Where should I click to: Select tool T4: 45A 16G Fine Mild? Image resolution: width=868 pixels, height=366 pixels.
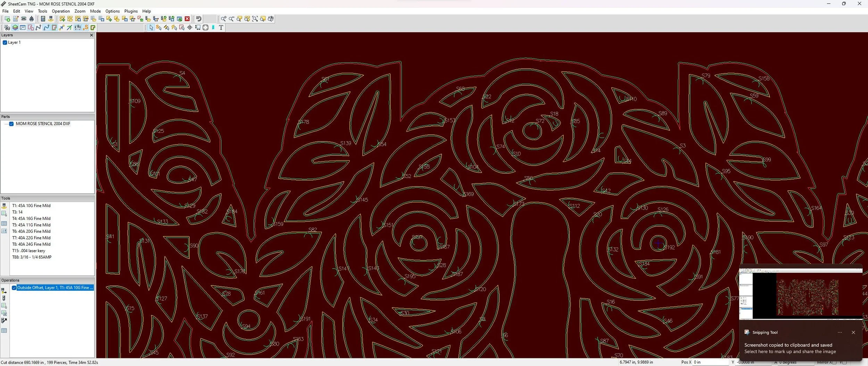coord(31,219)
